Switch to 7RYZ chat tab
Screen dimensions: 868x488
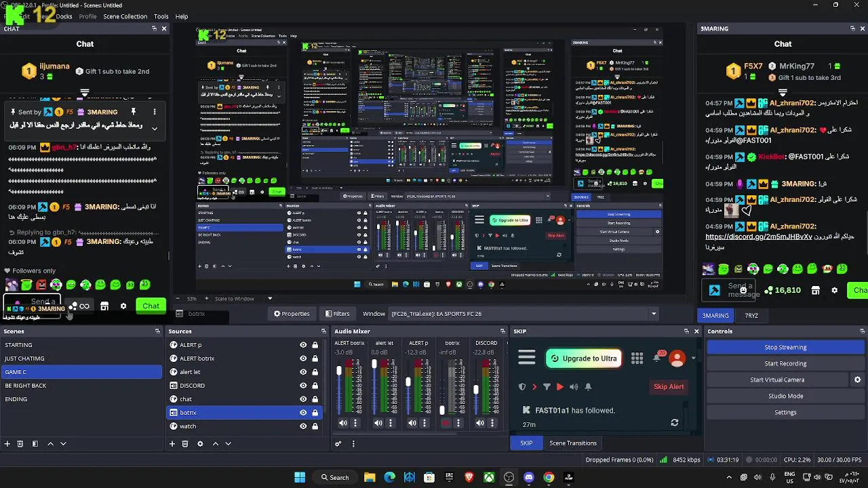click(x=751, y=315)
